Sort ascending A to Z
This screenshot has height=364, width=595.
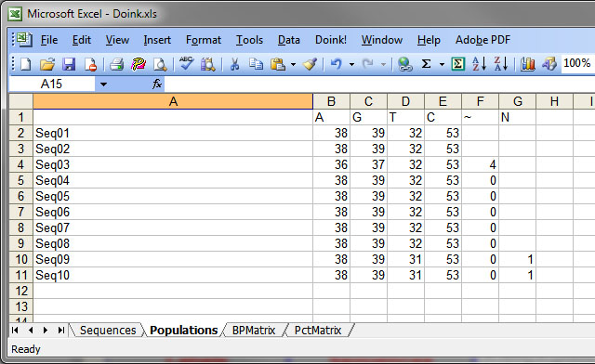click(480, 64)
